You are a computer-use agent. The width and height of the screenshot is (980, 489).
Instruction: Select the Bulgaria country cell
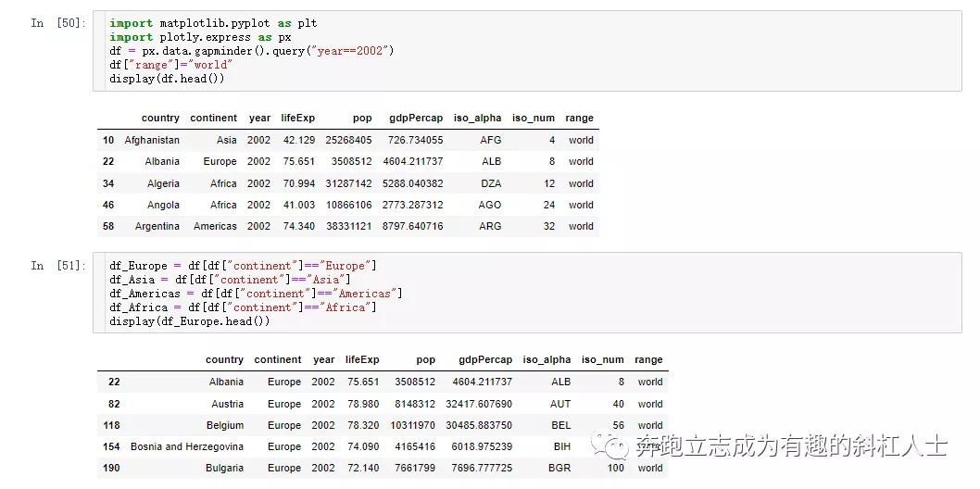coord(224,468)
